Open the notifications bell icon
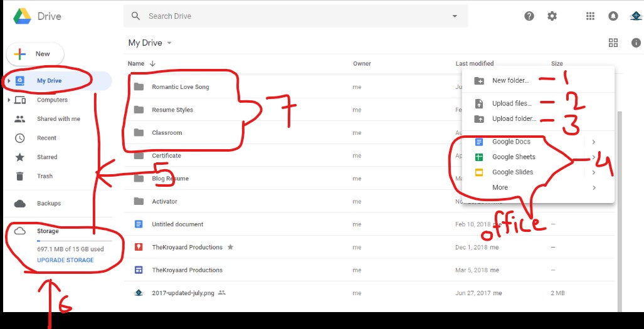 [x=613, y=16]
